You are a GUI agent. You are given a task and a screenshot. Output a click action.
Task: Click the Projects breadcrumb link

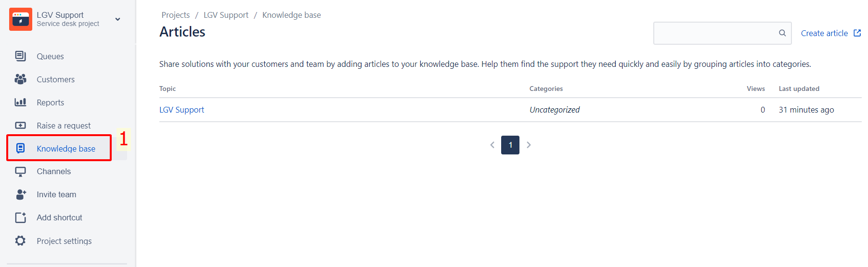pyautogui.click(x=175, y=15)
